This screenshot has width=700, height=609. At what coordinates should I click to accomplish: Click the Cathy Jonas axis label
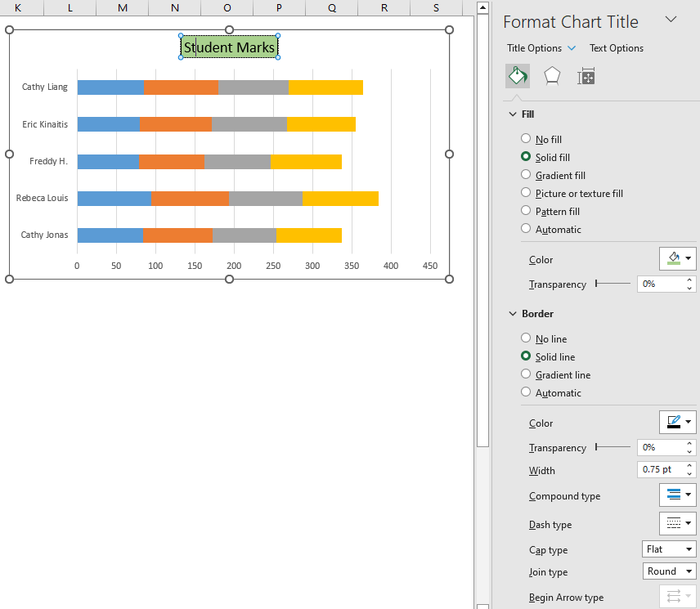(x=44, y=235)
